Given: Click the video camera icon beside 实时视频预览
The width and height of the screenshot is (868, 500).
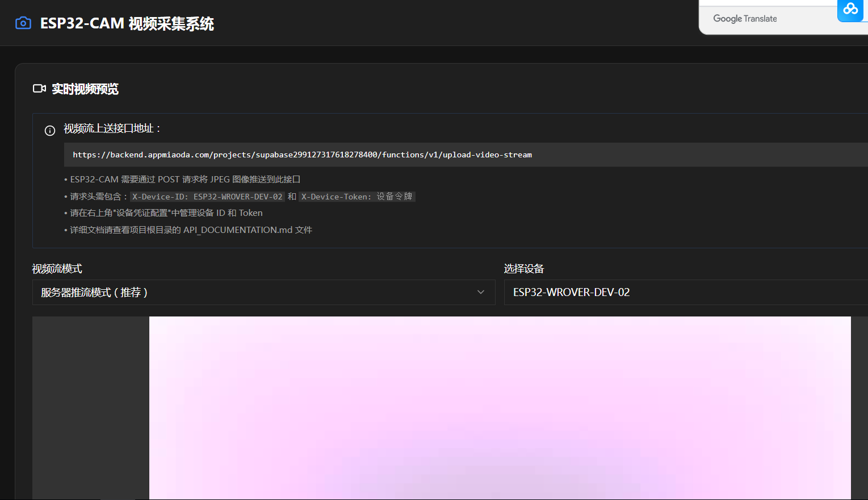Looking at the screenshot, I should click(39, 89).
